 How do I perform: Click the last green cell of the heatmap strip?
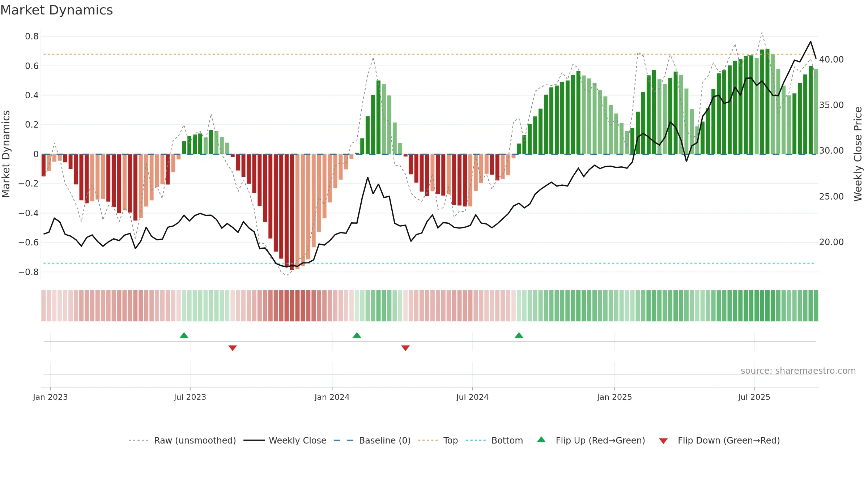coord(816,306)
